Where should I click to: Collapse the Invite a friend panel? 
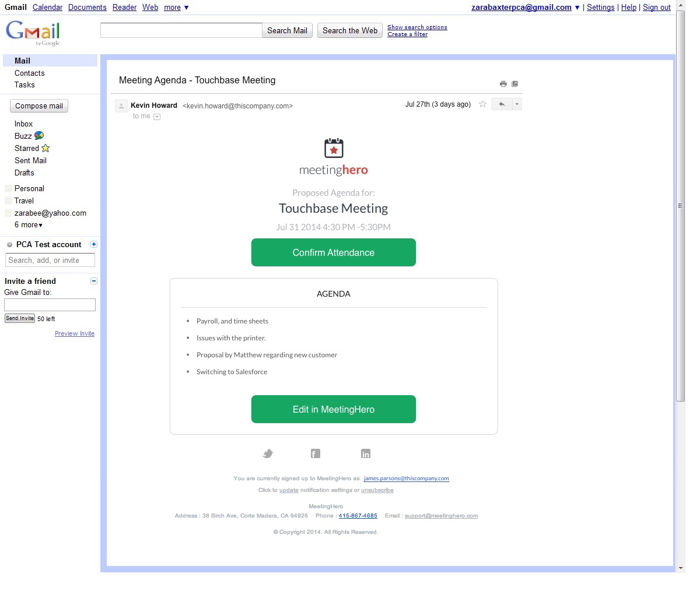pos(94,281)
